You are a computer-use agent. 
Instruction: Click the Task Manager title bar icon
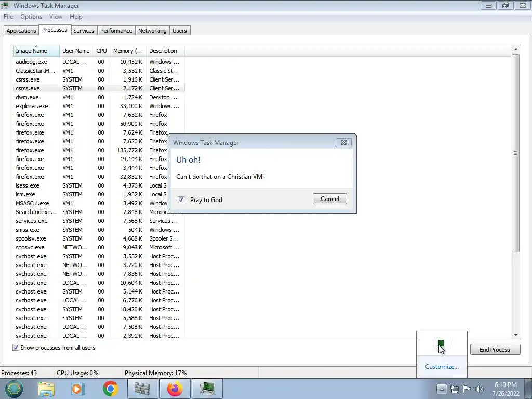tap(5, 5)
